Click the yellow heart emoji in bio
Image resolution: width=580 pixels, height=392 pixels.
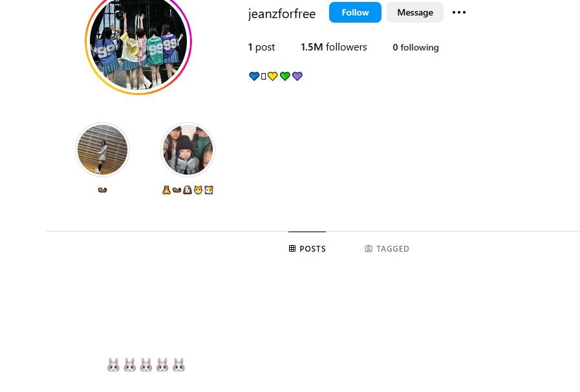273,76
